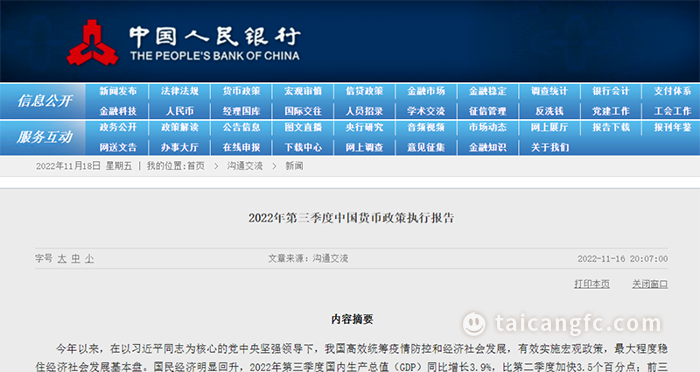This screenshot has width=700, height=372.
Task: Select 银行会计 in navigation
Action: (x=611, y=91)
